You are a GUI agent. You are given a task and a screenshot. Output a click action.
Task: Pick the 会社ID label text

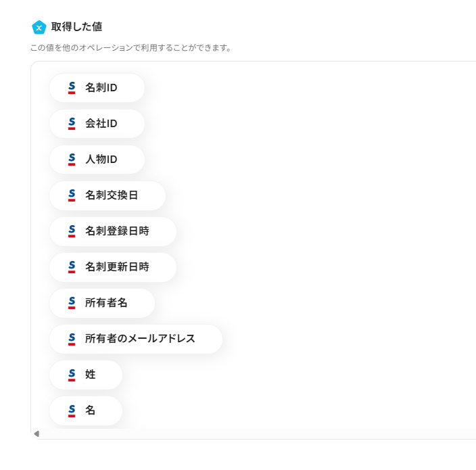pos(101,124)
